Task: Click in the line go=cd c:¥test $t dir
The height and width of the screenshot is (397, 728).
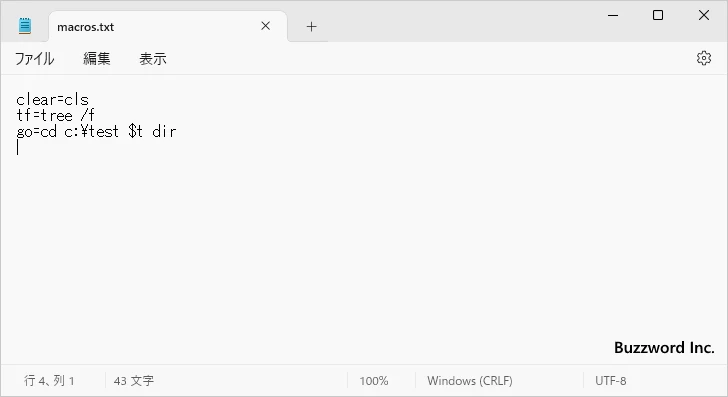Action: [x=96, y=131]
